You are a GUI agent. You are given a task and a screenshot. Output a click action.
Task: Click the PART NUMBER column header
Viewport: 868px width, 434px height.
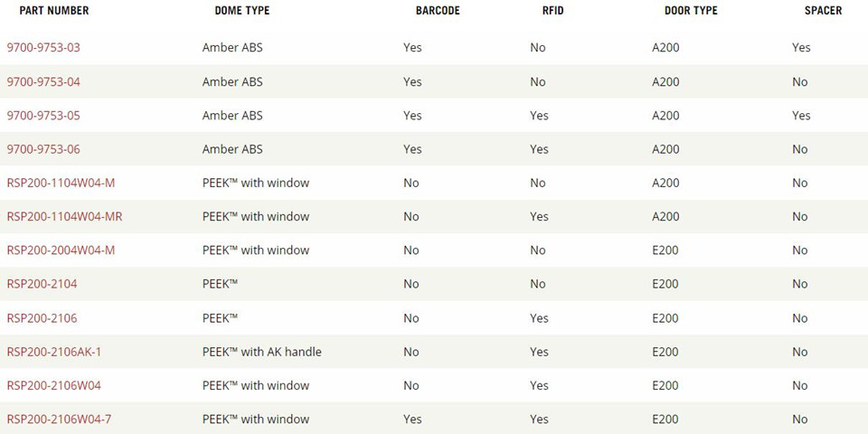[54, 11]
